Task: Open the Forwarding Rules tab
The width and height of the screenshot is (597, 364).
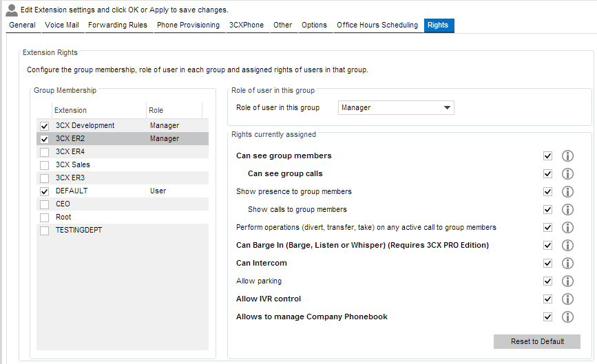Action: 118,25
